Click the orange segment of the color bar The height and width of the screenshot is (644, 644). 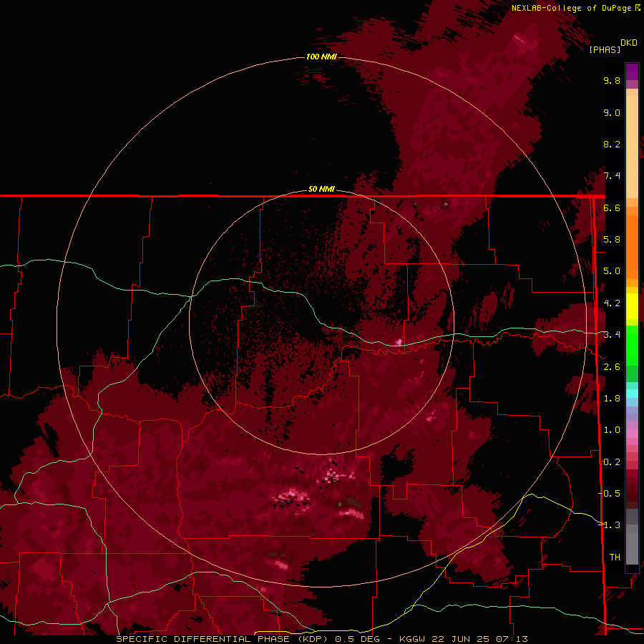pos(632,246)
